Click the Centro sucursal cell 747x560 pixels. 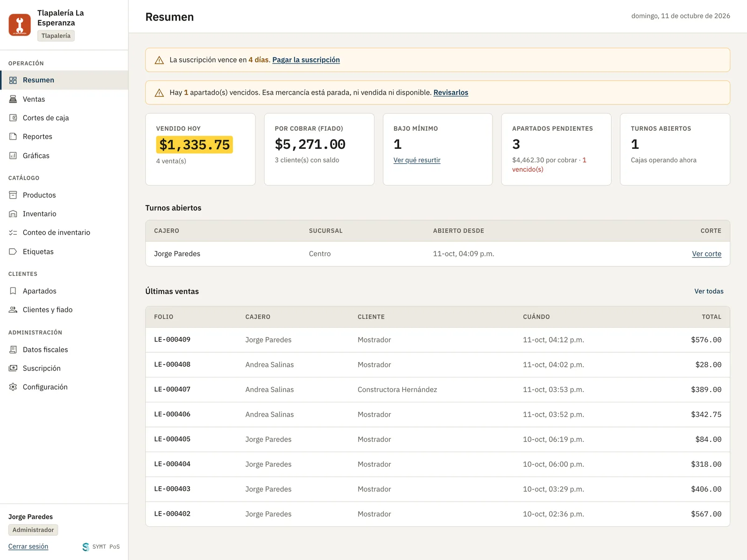pyautogui.click(x=320, y=254)
